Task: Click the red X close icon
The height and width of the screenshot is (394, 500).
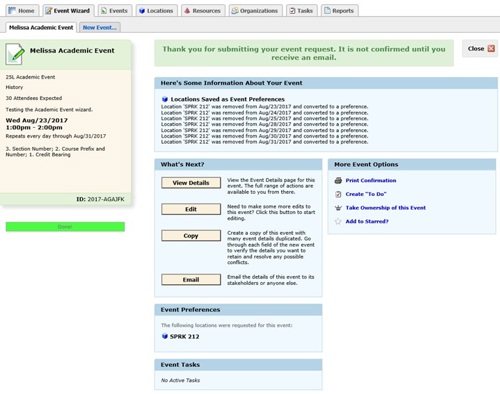Action: click(x=491, y=49)
